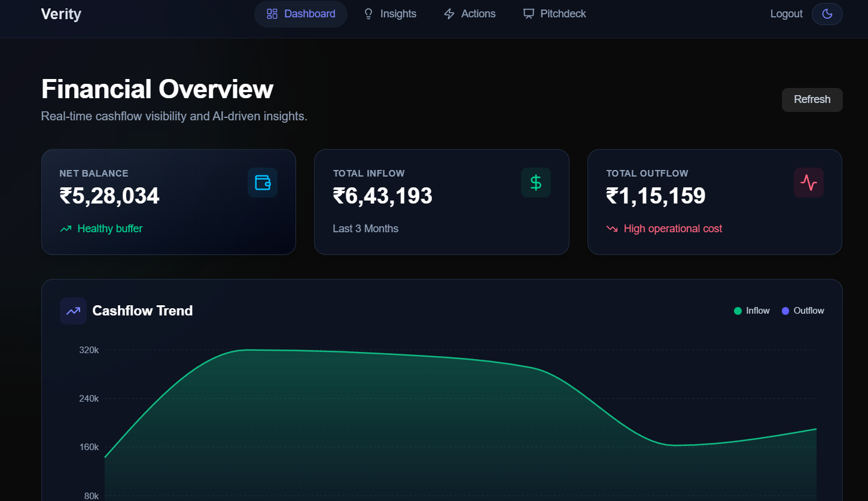The height and width of the screenshot is (501, 868).
Task: Click the grid icon next to Dashboard
Action: point(272,14)
